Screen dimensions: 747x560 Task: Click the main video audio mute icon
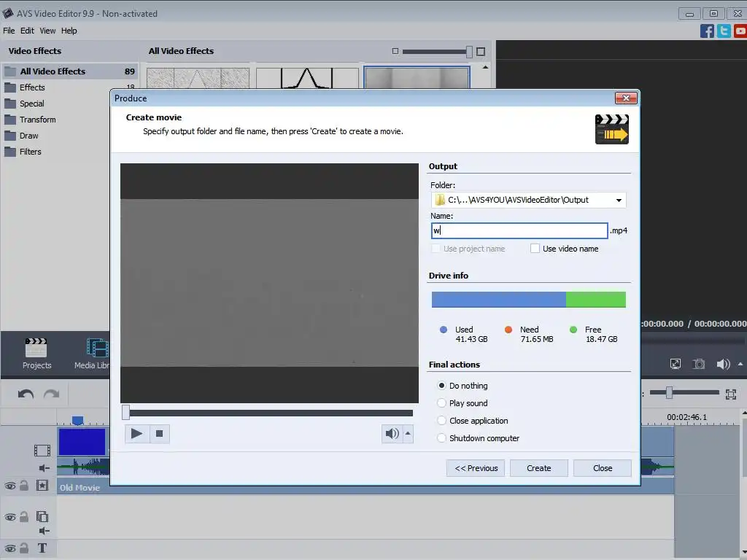coord(44,468)
